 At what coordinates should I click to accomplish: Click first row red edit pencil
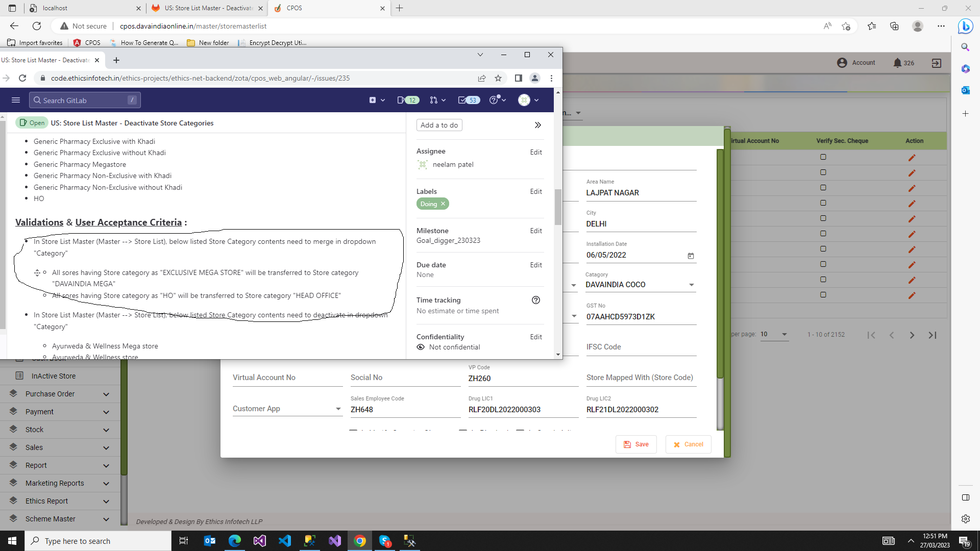pos(912,158)
